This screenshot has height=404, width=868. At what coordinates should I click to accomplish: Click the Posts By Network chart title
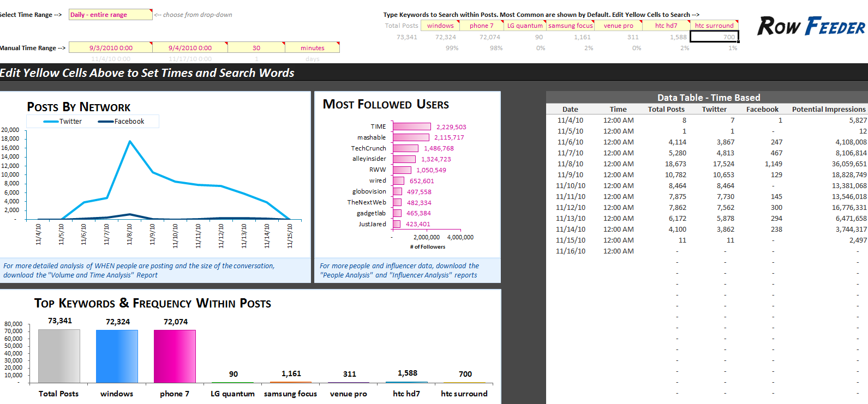(79, 107)
